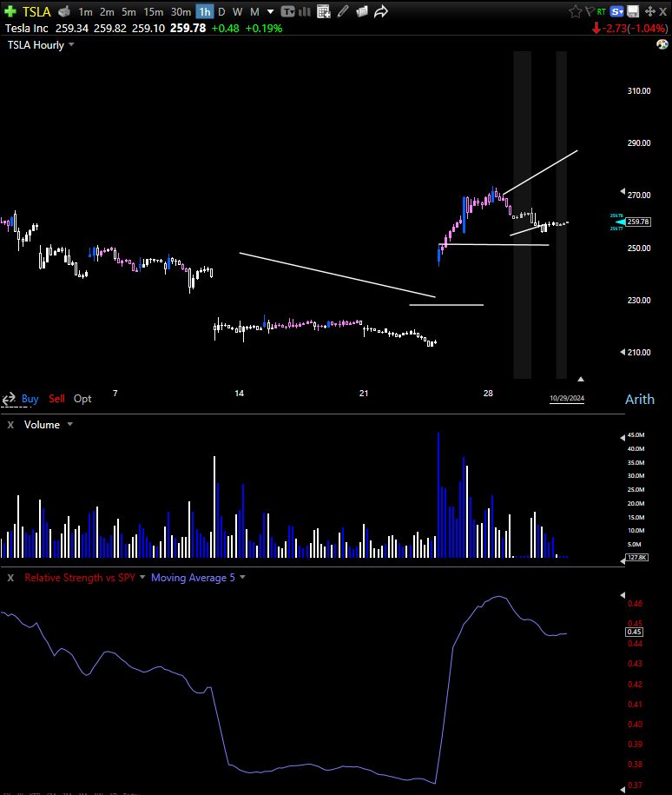The height and width of the screenshot is (795, 672).
Task: Click the 270.00 price alert arrow marker
Action: point(623,191)
